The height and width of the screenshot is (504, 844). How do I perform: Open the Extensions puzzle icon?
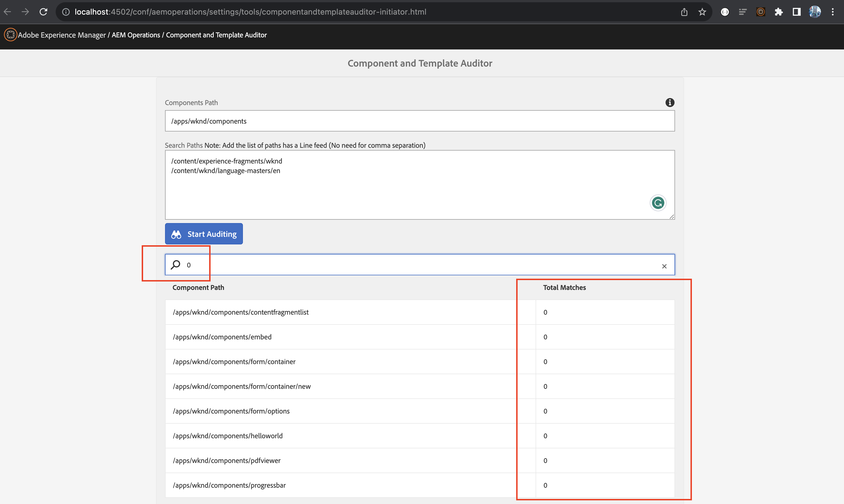coord(778,12)
